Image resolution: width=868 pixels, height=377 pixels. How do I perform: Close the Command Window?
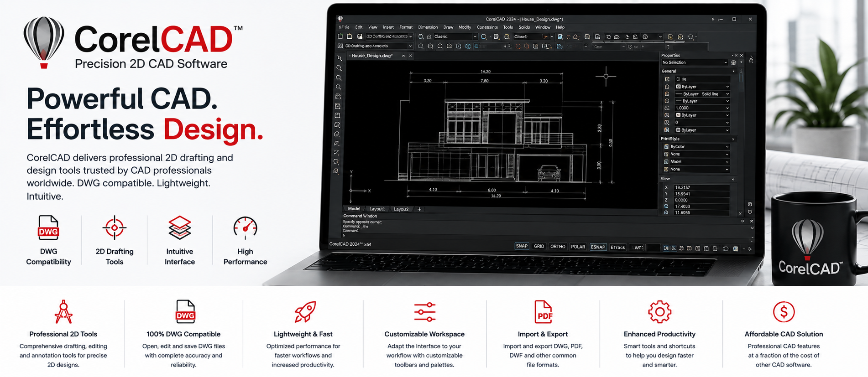[x=752, y=221]
